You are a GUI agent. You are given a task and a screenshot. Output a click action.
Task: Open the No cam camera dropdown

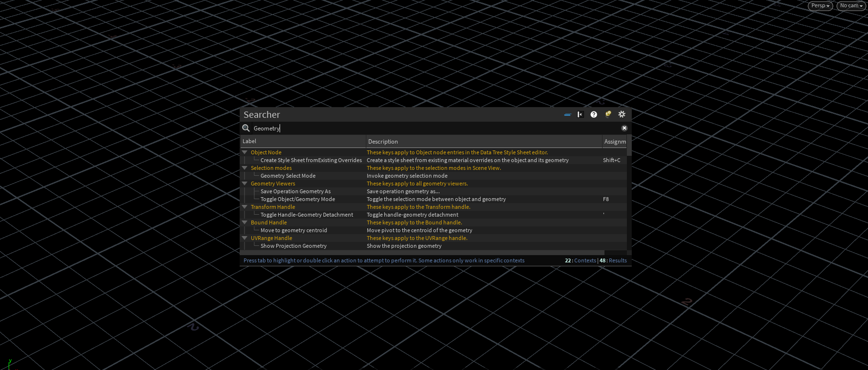[851, 6]
